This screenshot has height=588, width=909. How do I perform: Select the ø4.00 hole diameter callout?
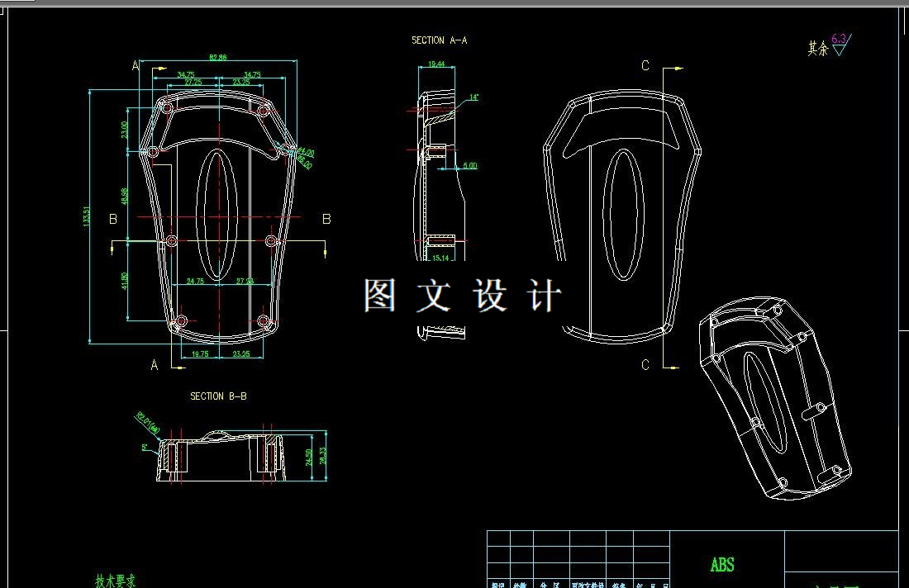(x=306, y=152)
